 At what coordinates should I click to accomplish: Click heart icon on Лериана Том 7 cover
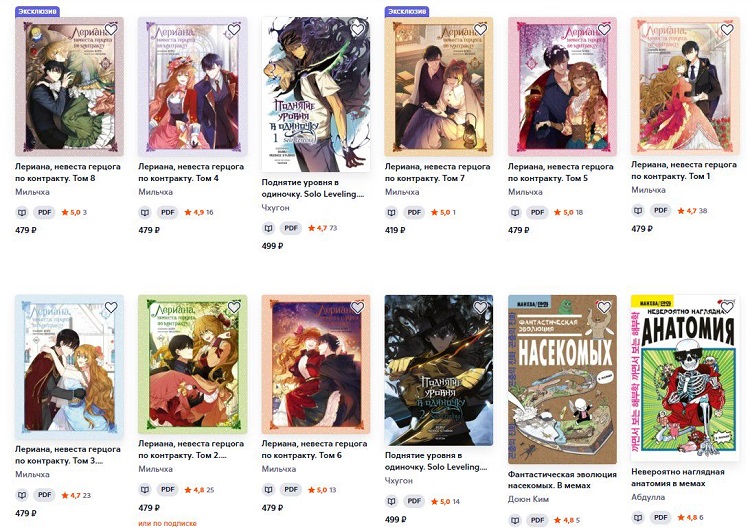(x=481, y=30)
